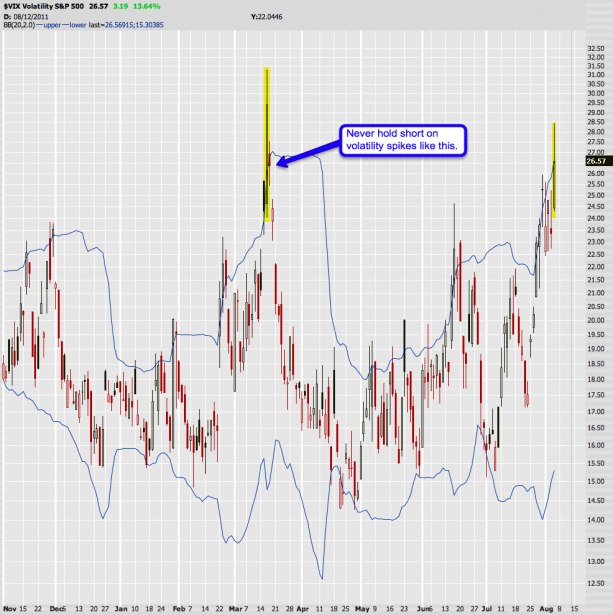Click the "Aug" month label on time axis

tap(546, 609)
